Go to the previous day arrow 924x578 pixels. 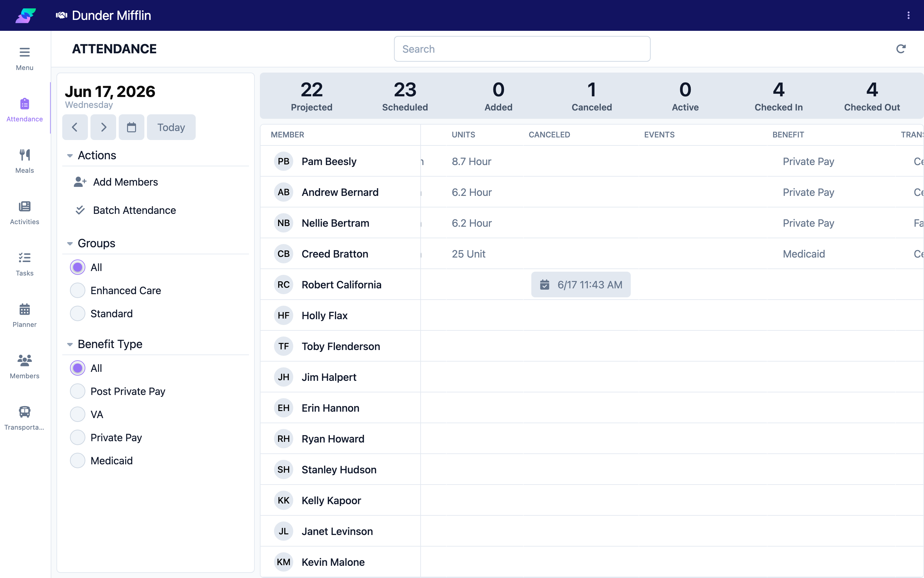pyautogui.click(x=75, y=127)
